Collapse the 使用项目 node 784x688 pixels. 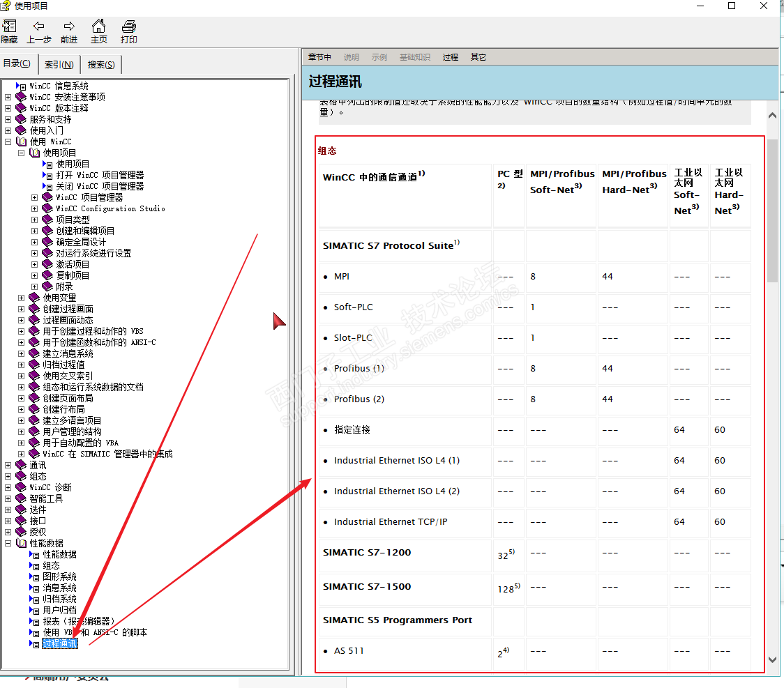point(22,153)
